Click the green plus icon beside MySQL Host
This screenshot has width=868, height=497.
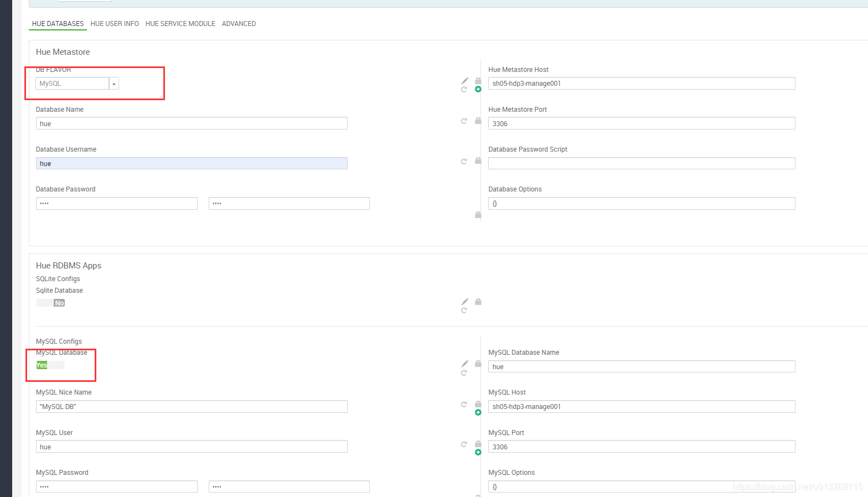pos(478,412)
